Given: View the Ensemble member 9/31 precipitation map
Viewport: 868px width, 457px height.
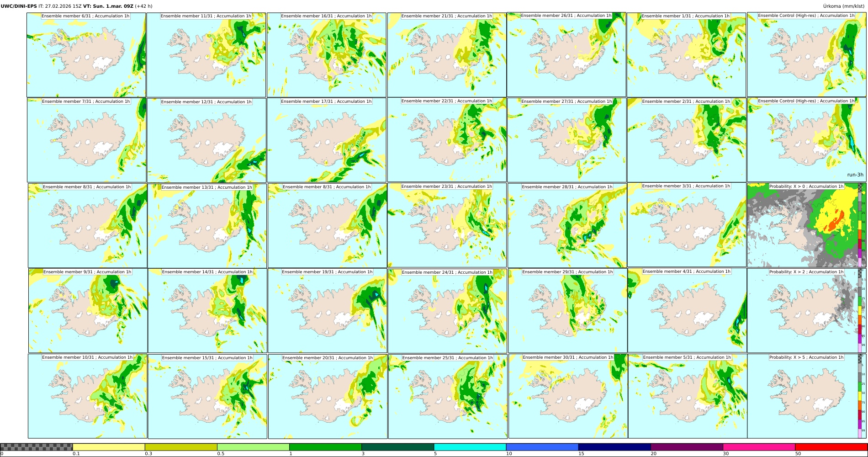Looking at the screenshot, I should 88,310.
